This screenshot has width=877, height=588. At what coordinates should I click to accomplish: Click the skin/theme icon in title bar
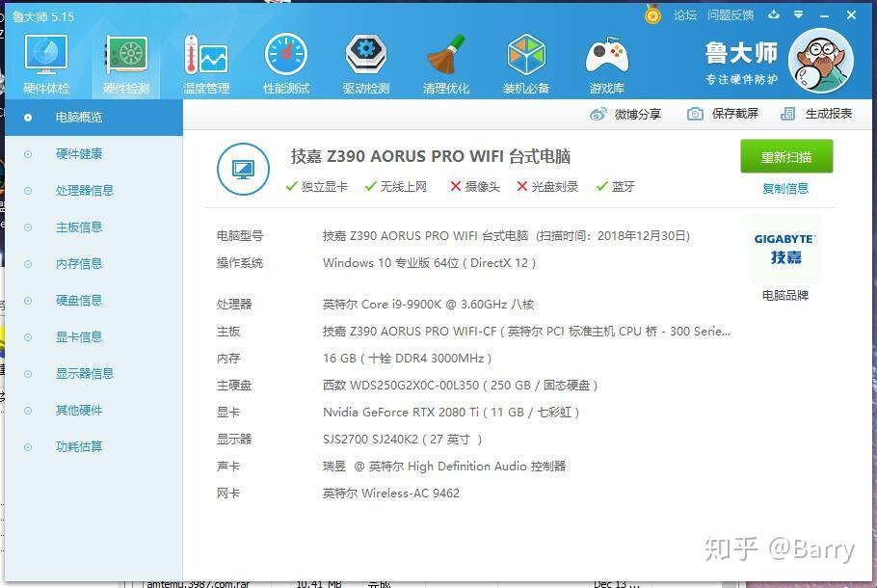[x=774, y=14]
